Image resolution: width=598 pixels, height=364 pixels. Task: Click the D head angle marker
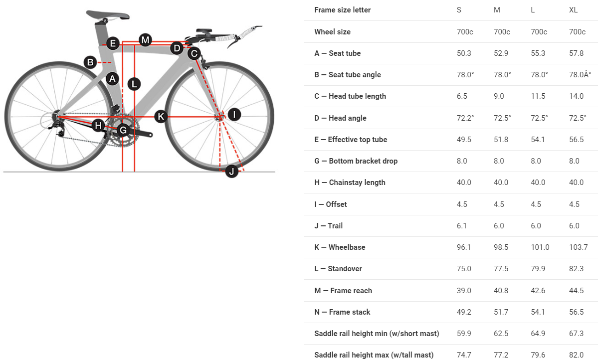click(x=177, y=48)
